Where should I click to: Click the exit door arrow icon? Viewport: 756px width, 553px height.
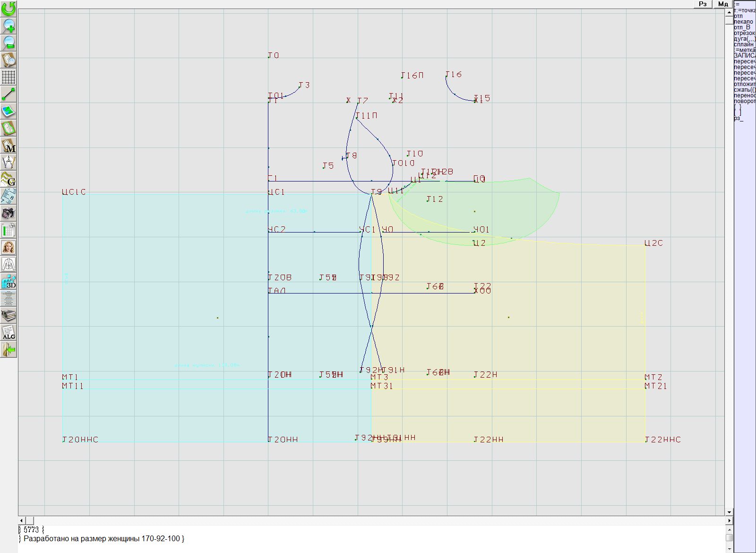(9, 349)
